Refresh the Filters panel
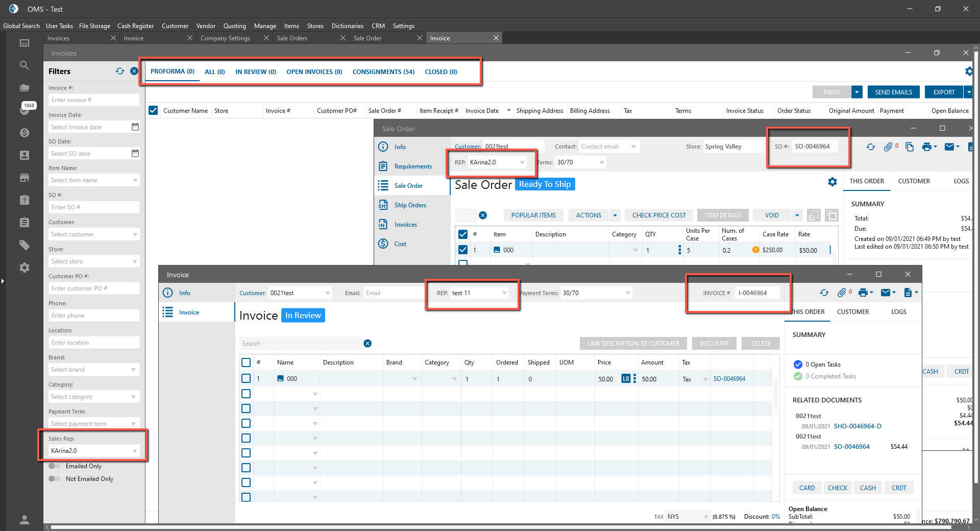Viewport: 980px width, 531px height. (x=120, y=71)
